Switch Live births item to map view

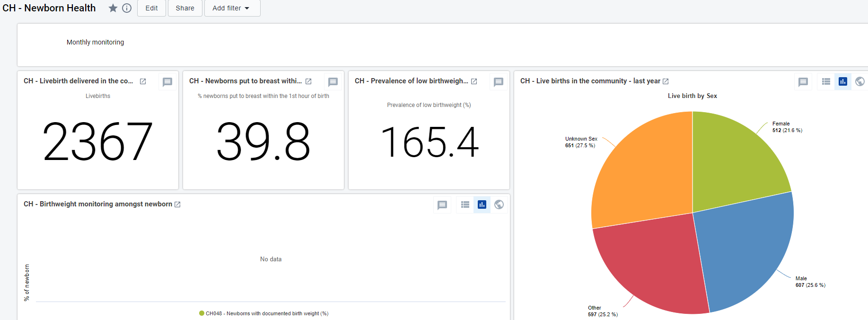[860, 81]
